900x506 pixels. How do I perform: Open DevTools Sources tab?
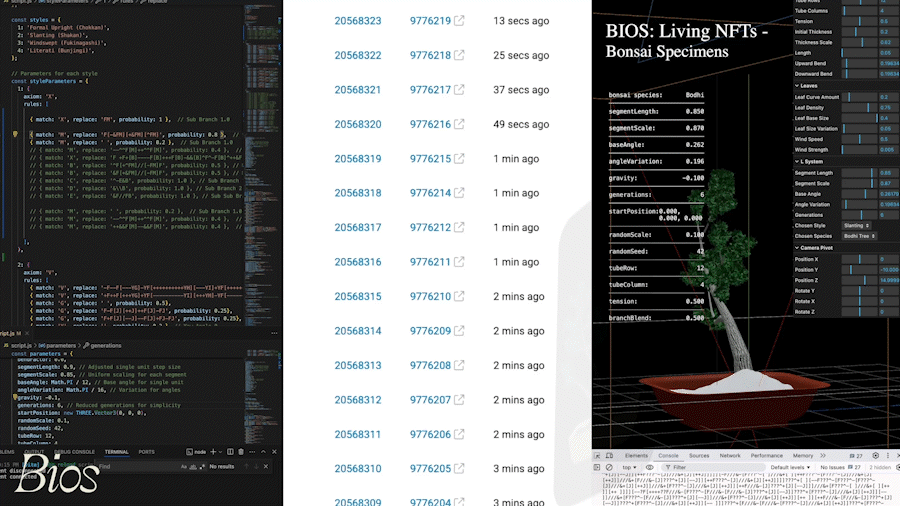(699, 456)
